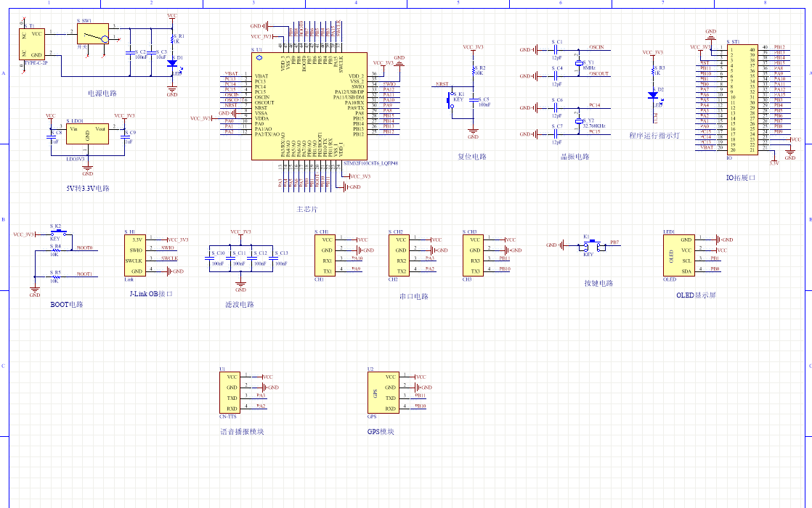Image resolution: width=812 pixels, height=508 pixels.
Task: Click the S_CH1 serial port connector
Action: point(326,255)
